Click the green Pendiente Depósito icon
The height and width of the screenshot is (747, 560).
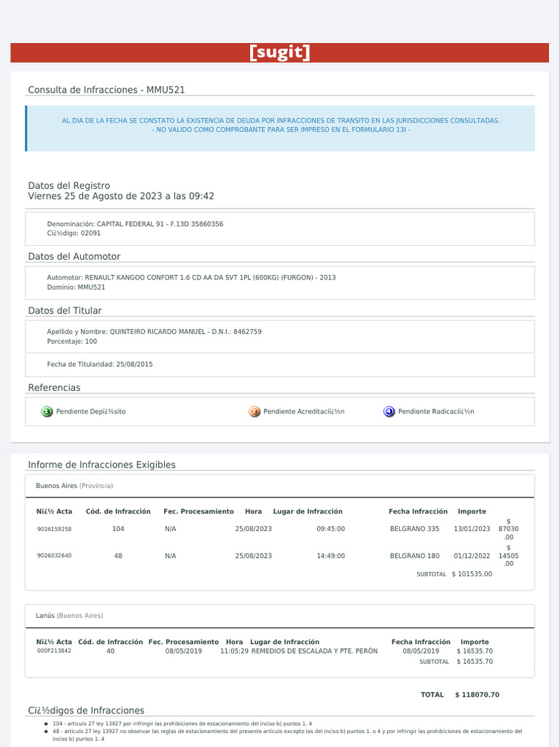click(47, 411)
